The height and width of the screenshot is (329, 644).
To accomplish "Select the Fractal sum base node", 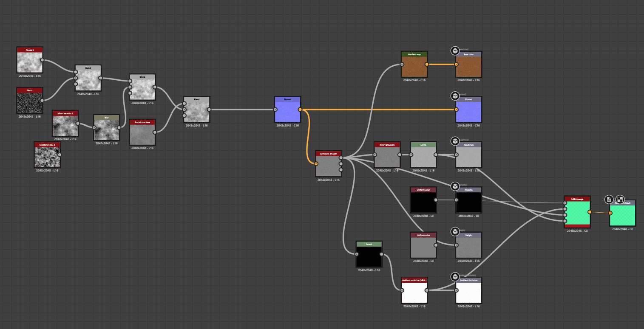I will (x=142, y=132).
